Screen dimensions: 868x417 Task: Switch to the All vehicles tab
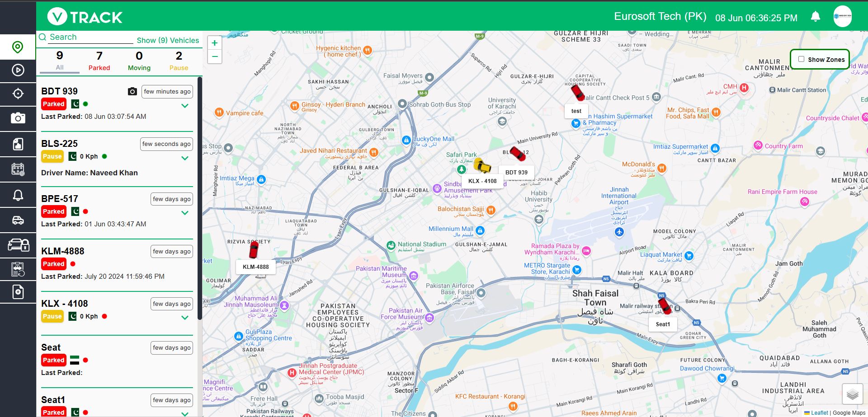pos(60,61)
